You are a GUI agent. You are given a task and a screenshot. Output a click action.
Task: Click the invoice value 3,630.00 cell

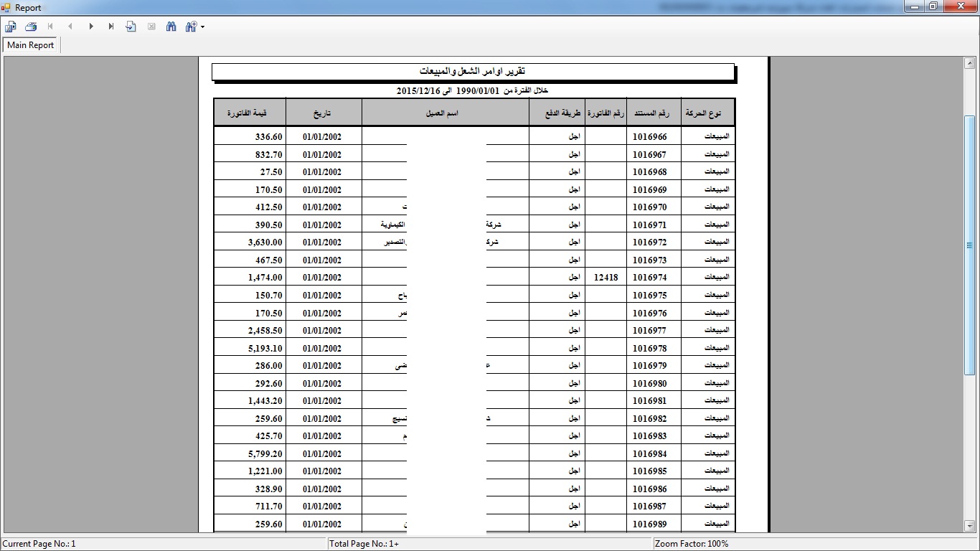pos(265,242)
